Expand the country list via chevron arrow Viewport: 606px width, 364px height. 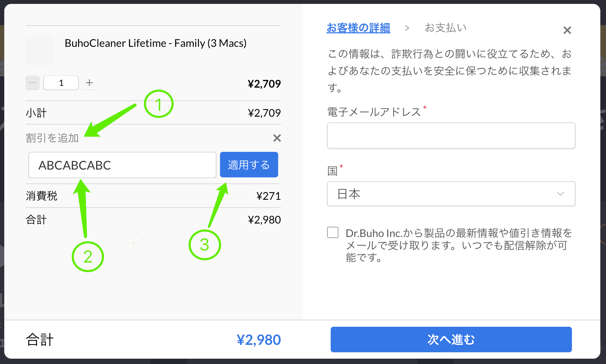[561, 194]
